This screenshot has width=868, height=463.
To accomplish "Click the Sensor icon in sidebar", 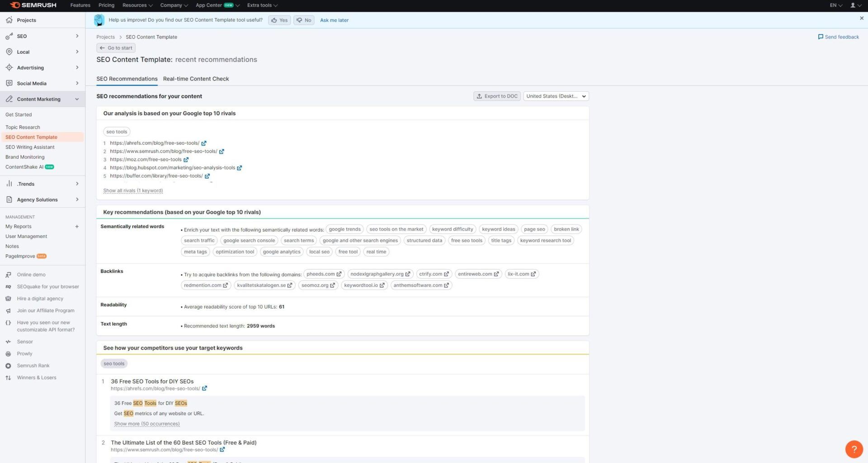I will (x=8, y=342).
